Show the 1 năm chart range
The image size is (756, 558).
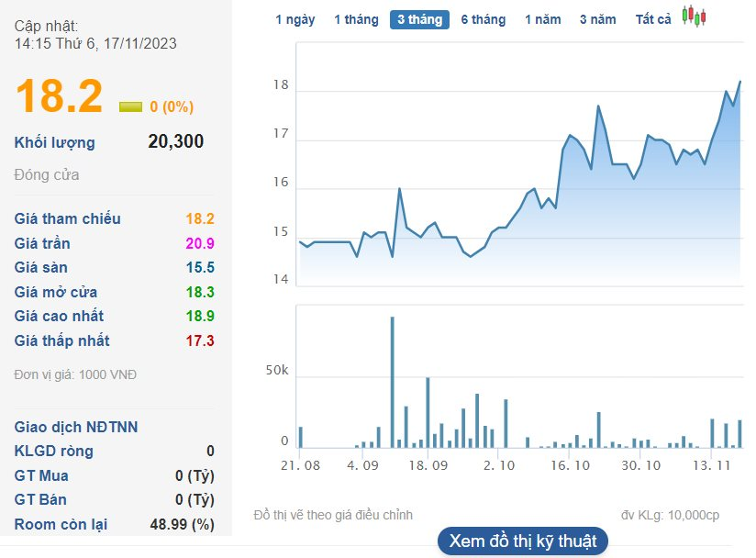(x=542, y=19)
